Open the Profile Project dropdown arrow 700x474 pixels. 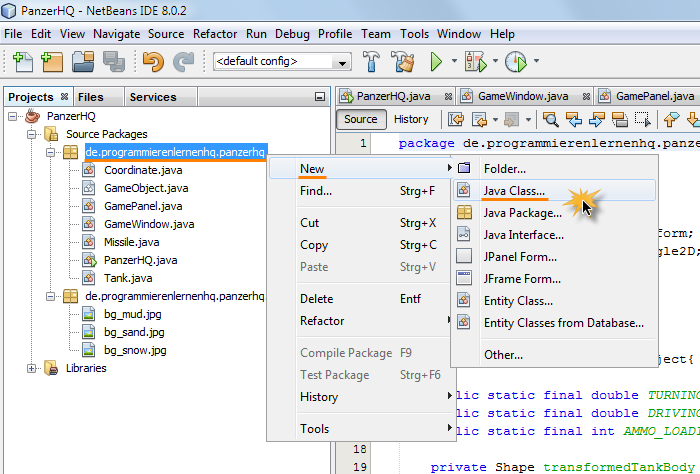536,61
